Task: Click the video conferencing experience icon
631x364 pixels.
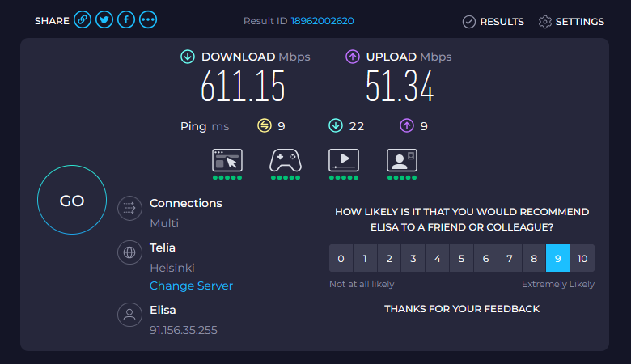Action: [x=401, y=160]
